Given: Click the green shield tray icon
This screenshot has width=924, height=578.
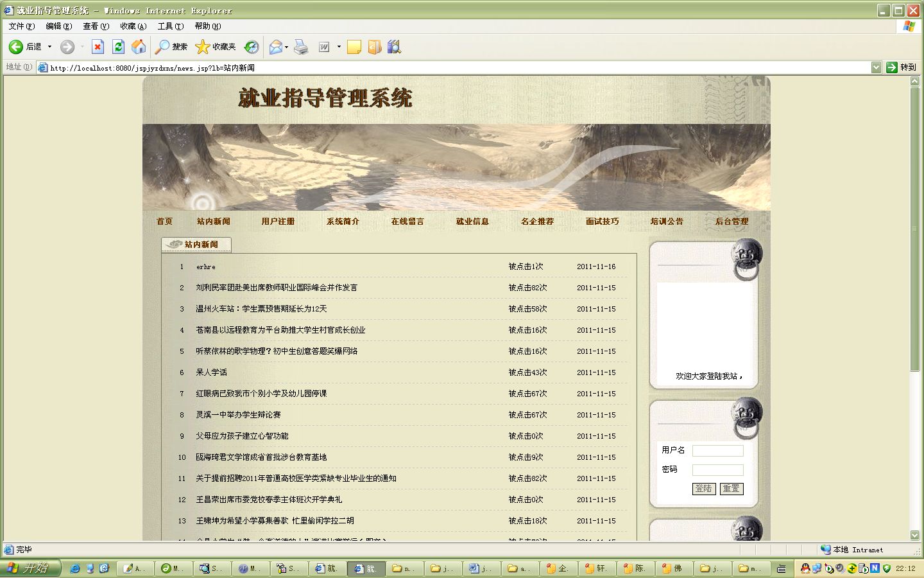Looking at the screenshot, I should tap(887, 568).
